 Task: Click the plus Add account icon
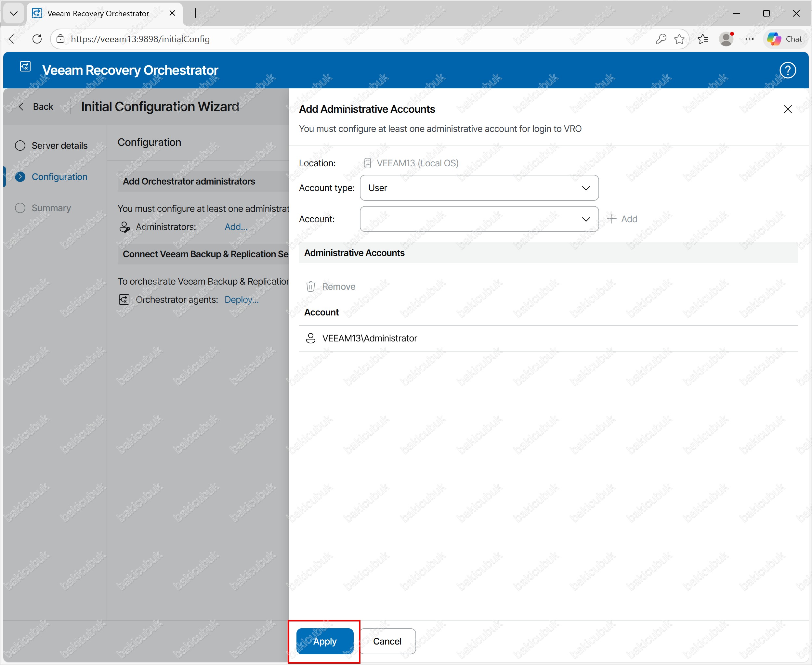coord(612,219)
